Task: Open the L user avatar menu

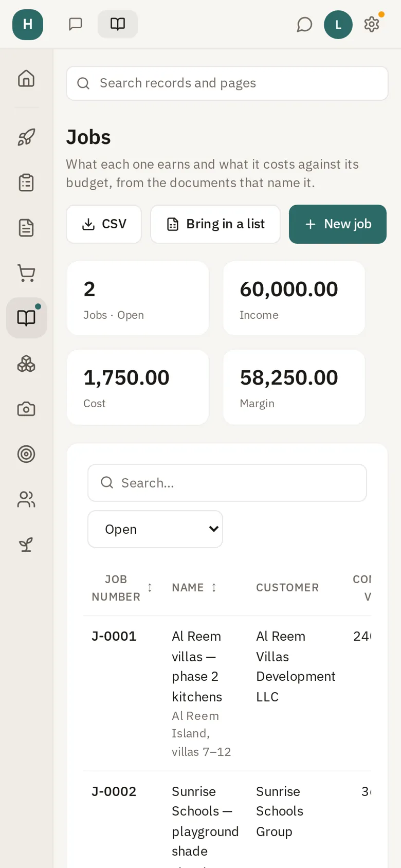Action: [338, 24]
